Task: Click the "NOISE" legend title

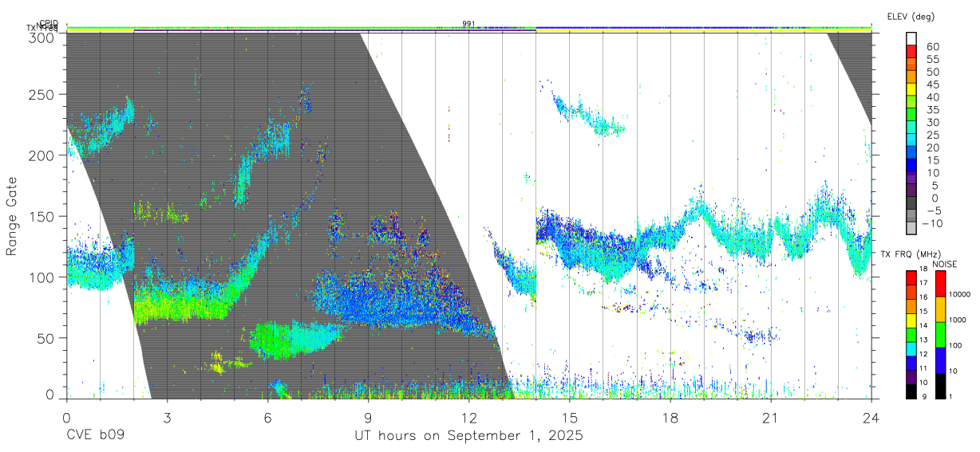Action: 944,264
